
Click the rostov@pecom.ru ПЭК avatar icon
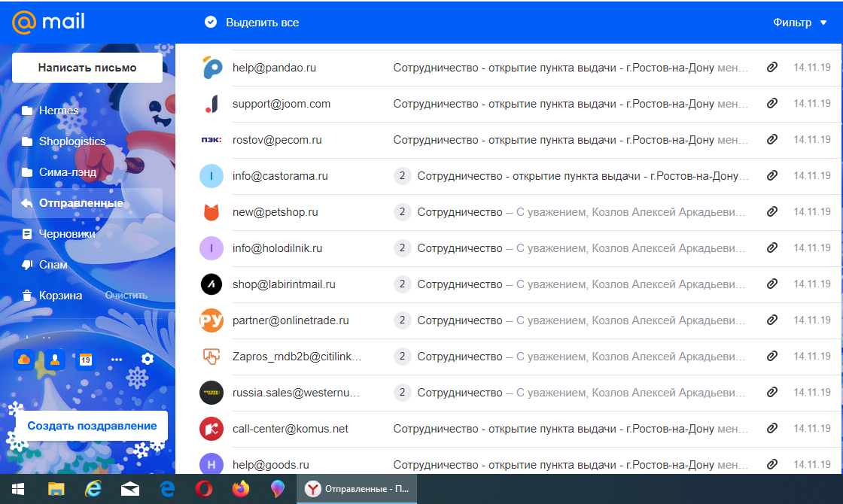pos(212,140)
